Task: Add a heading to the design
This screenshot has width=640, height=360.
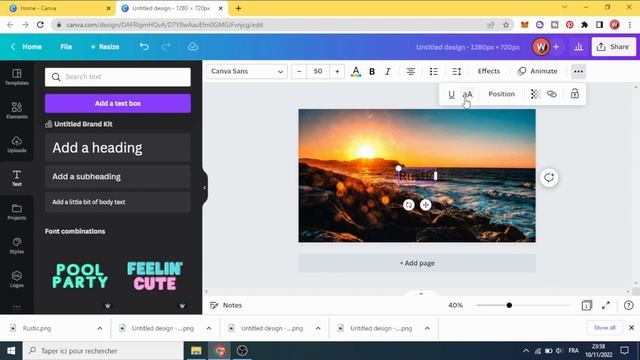Action: [118, 148]
